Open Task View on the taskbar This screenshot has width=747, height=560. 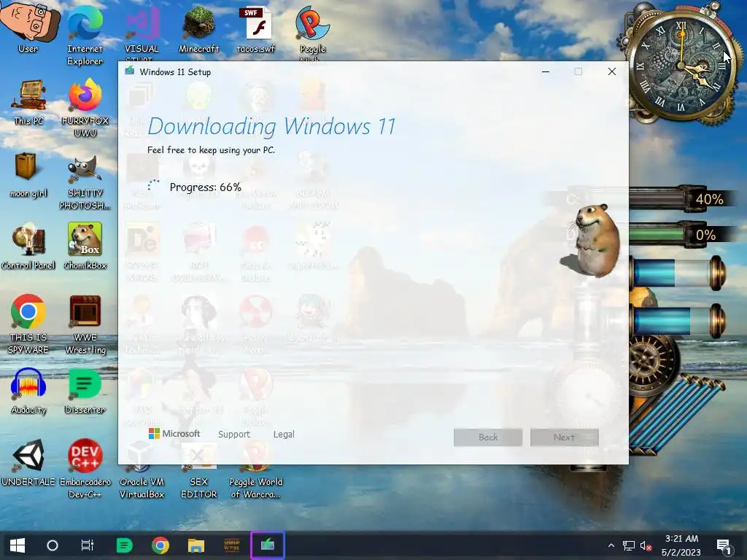click(x=88, y=545)
